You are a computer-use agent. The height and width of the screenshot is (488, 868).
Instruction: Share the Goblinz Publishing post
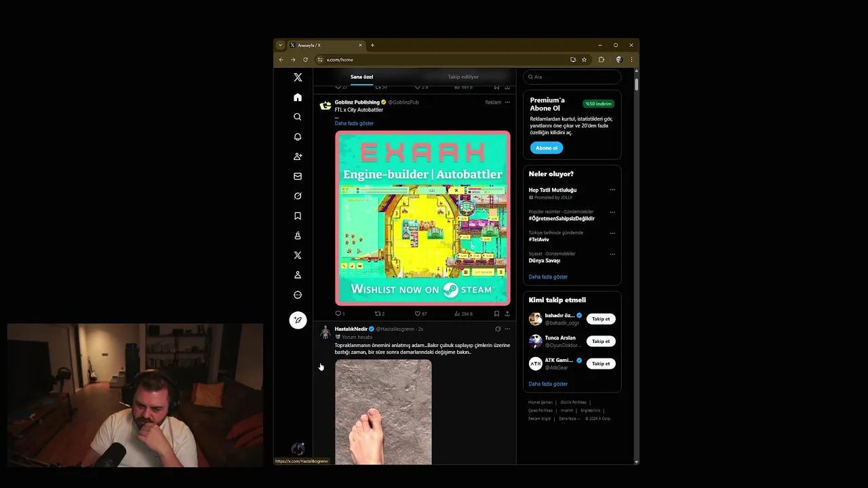point(507,314)
